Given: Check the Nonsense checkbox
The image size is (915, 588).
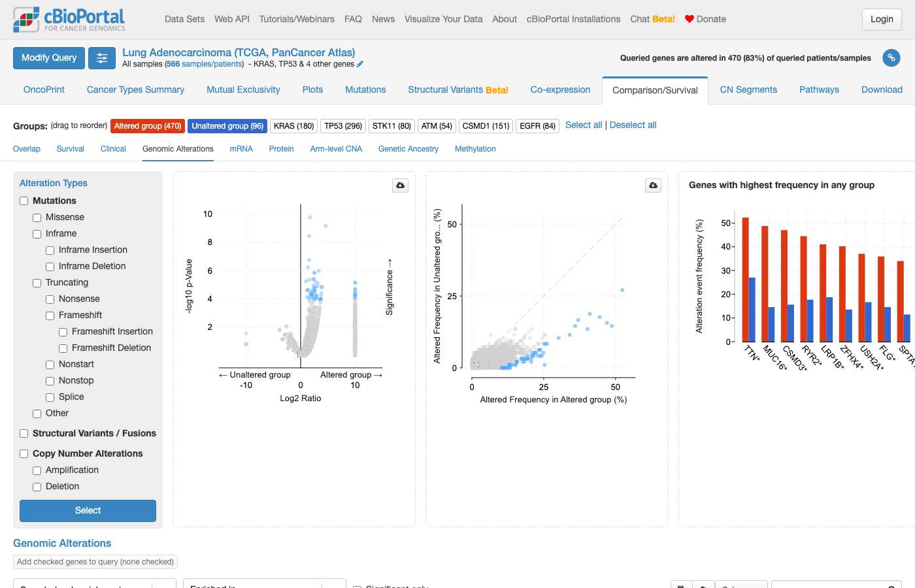Looking at the screenshot, I should click(50, 299).
